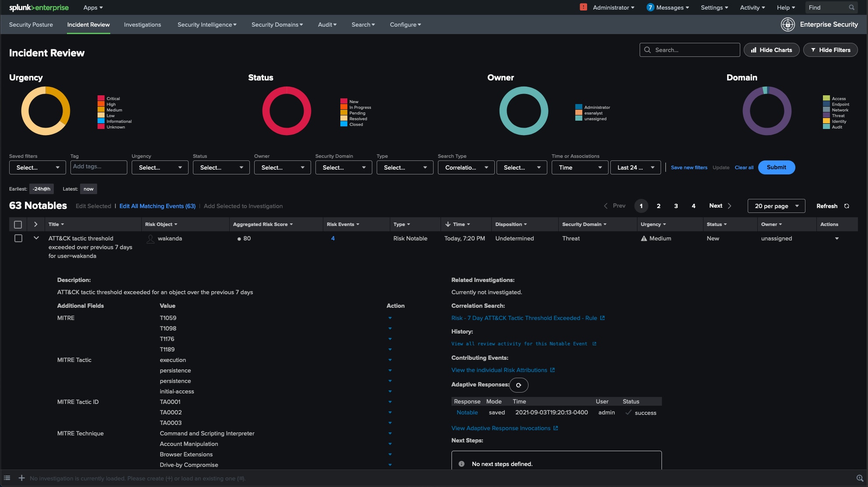Click the New status legend swatch
Viewport: 868px width, 487px height.
pyautogui.click(x=344, y=101)
